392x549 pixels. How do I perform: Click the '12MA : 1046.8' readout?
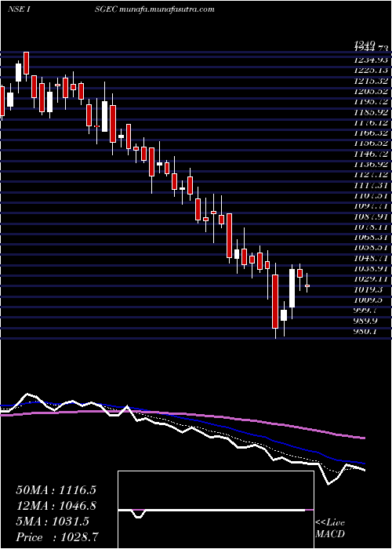[x=56, y=506]
